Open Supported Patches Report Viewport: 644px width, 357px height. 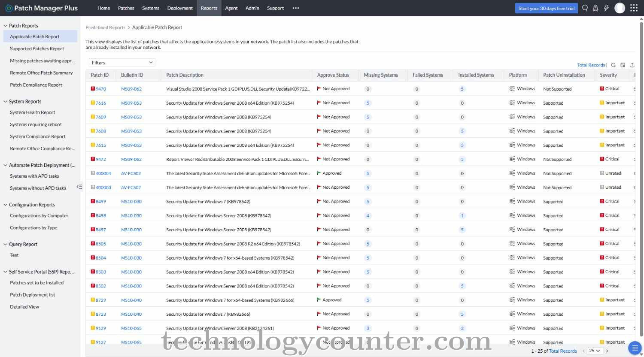37,49
